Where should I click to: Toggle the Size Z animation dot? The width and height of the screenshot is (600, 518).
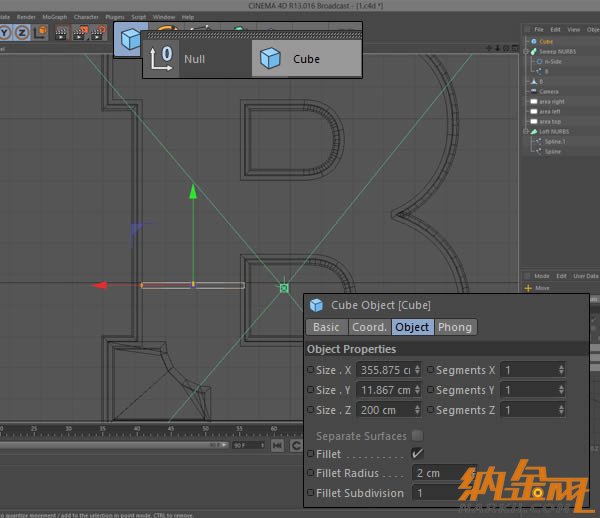coord(311,409)
